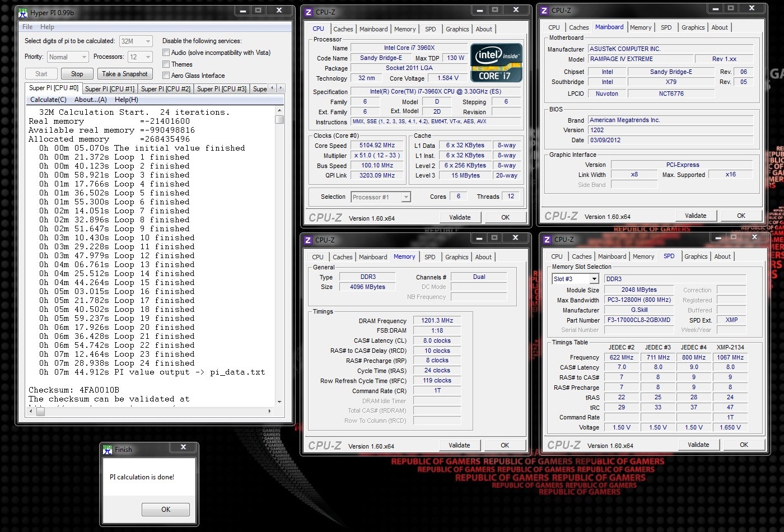Enable Audio (solve incompatibility with Vista) checkbox

coord(166,53)
